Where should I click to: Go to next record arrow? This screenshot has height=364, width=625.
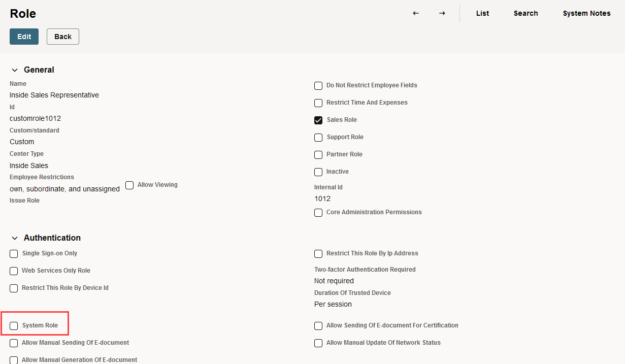coord(442,13)
